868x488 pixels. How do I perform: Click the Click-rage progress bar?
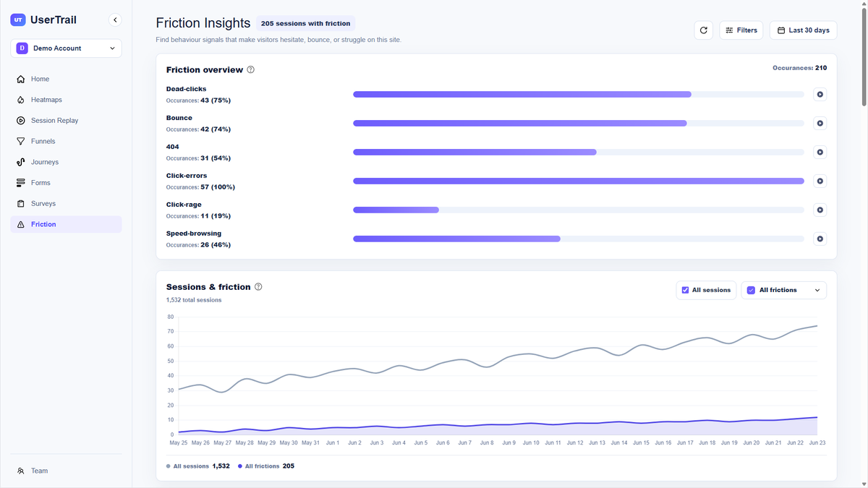point(579,210)
